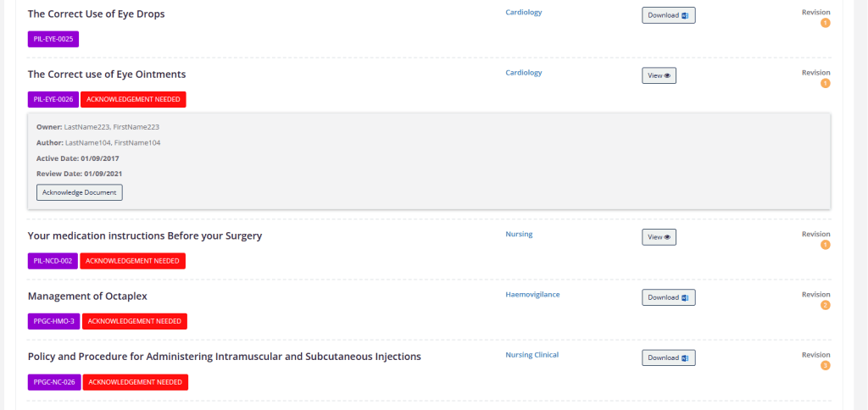The width and height of the screenshot is (868, 410).
Task: Click the Acknowledge Document button
Action: coord(79,192)
